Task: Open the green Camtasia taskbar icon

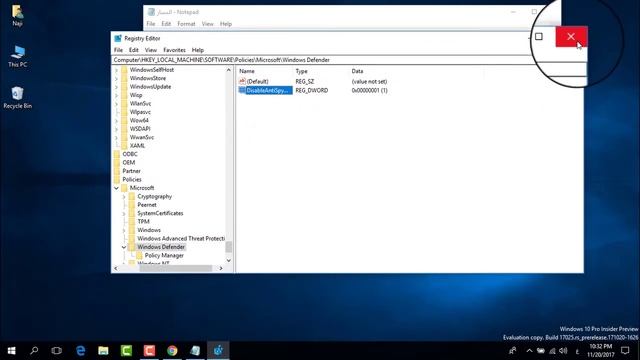Action: [x=126, y=351]
